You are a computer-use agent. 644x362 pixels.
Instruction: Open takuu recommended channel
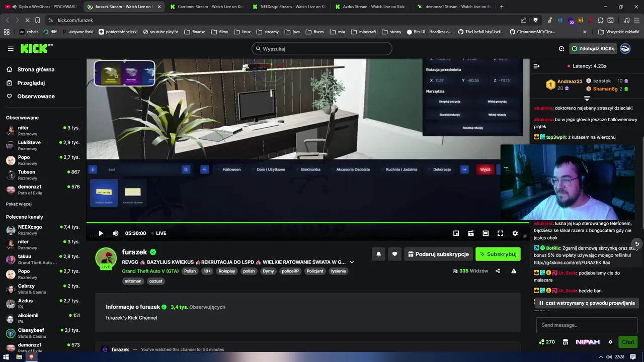click(43, 259)
